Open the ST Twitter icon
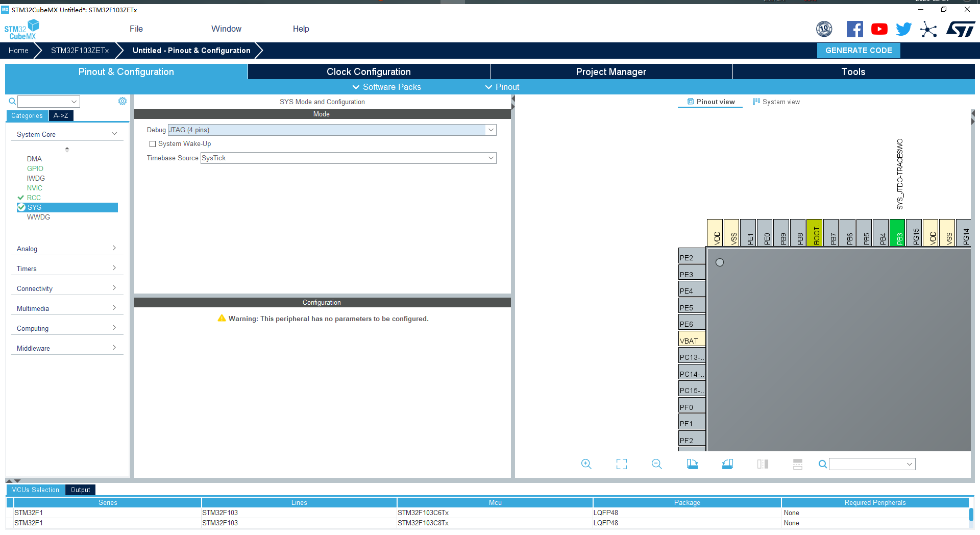This screenshot has width=980, height=535. (903, 29)
